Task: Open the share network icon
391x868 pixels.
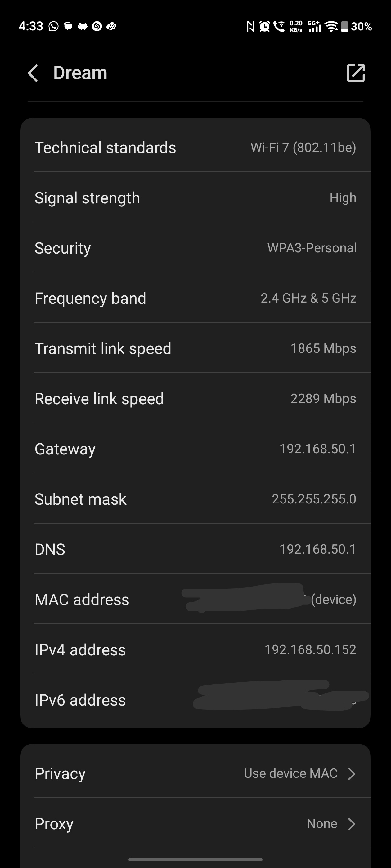Action: 356,73
